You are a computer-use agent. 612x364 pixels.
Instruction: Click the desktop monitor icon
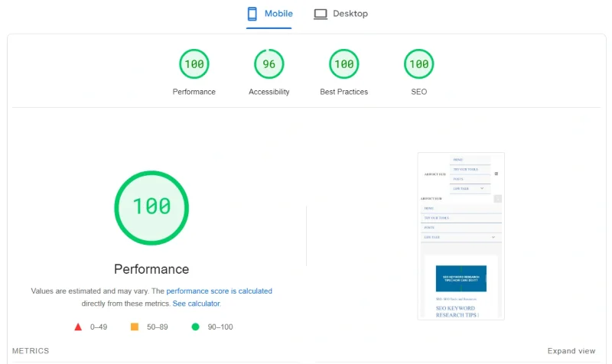(x=321, y=14)
